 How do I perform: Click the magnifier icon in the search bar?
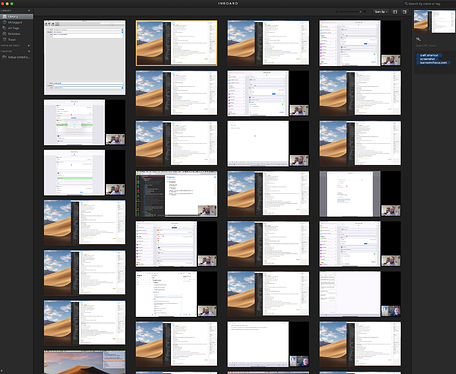406,4
